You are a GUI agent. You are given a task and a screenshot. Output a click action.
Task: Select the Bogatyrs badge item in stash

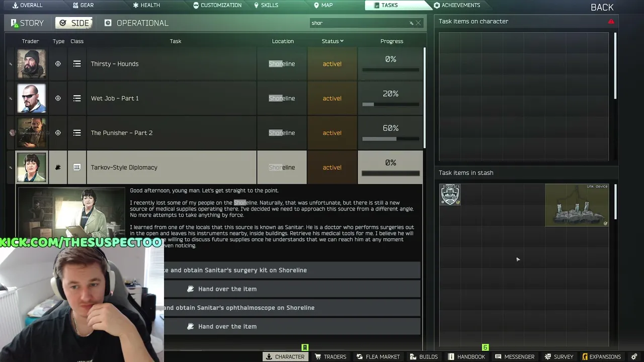450,195
